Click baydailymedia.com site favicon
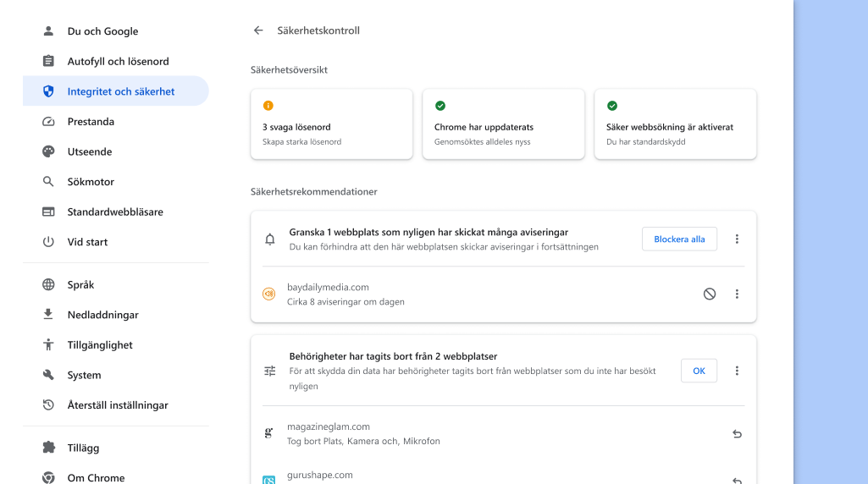Image resolution: width=868 pixels, height=484 pixels. [x=269, y=294]
